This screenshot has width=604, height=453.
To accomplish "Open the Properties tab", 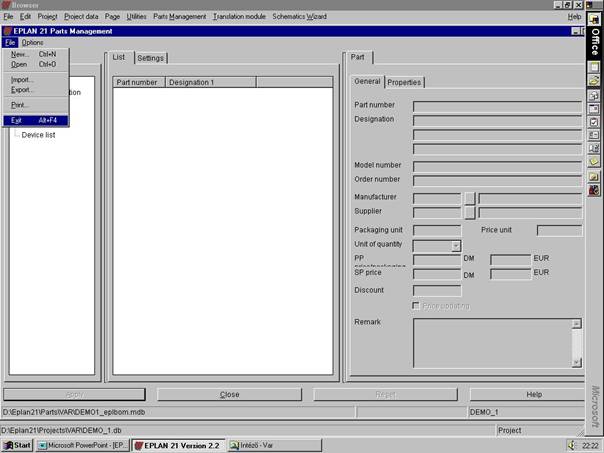I will point(404,82).
